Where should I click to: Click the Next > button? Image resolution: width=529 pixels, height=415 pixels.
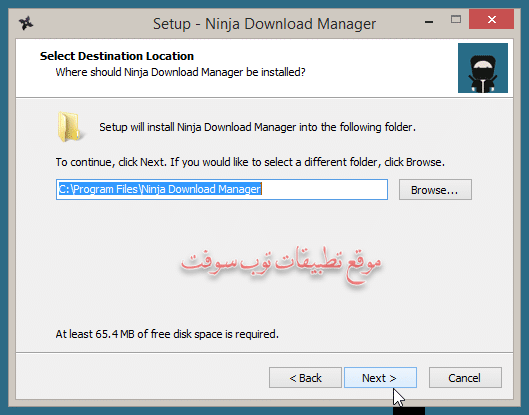click(x=380, y=378)
